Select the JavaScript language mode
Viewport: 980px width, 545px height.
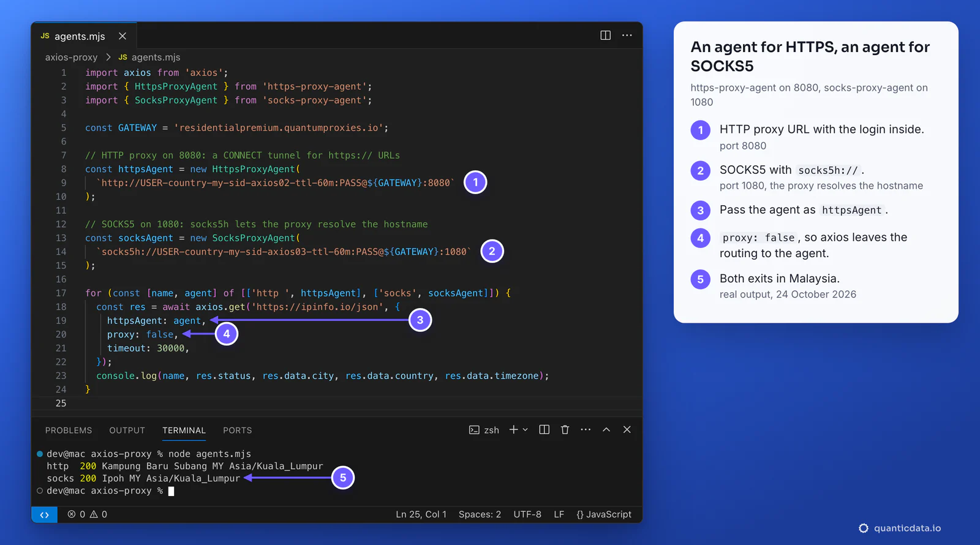604,514
